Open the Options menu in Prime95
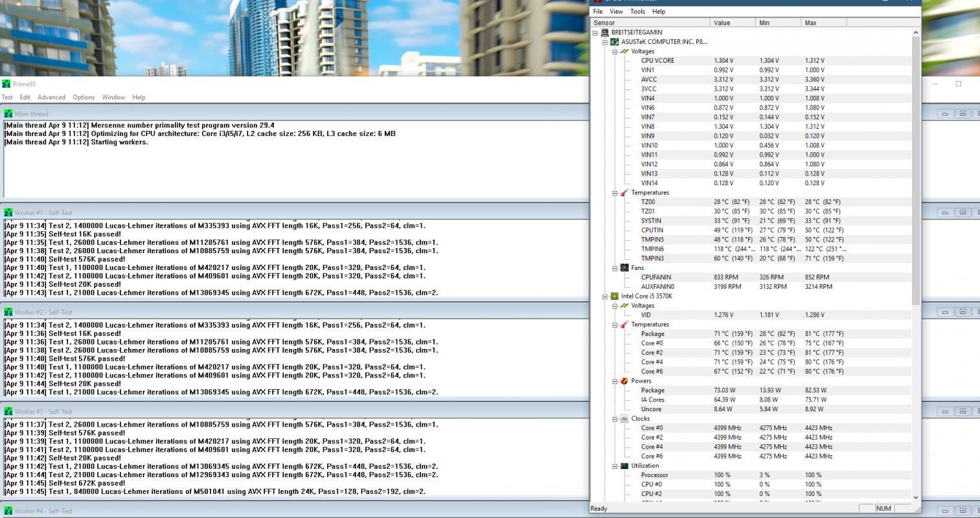980x518 pixels. point(84,97)
